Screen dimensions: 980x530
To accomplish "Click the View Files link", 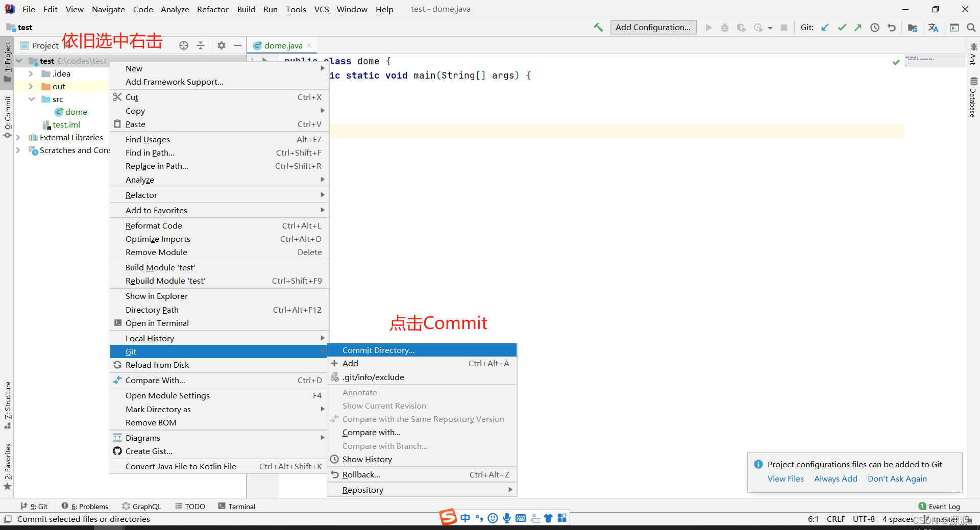I will 786,478.
